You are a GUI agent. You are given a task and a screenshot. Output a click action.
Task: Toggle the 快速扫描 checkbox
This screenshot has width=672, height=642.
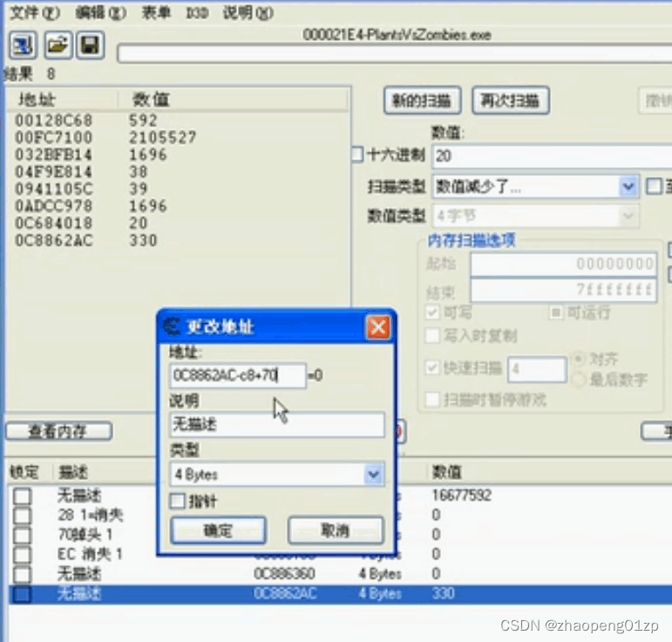[x=432, y=368]
